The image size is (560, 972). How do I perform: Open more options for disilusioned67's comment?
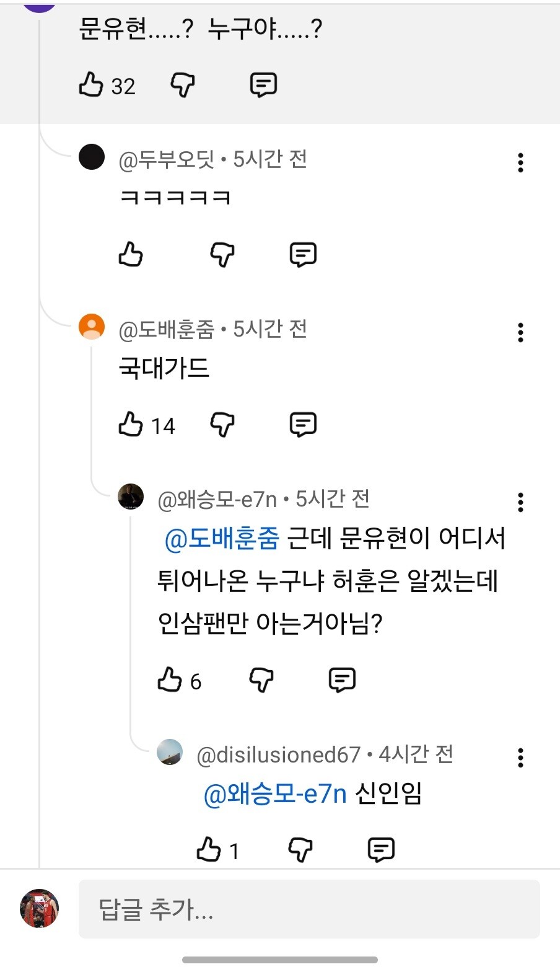(x=520, y=757)
